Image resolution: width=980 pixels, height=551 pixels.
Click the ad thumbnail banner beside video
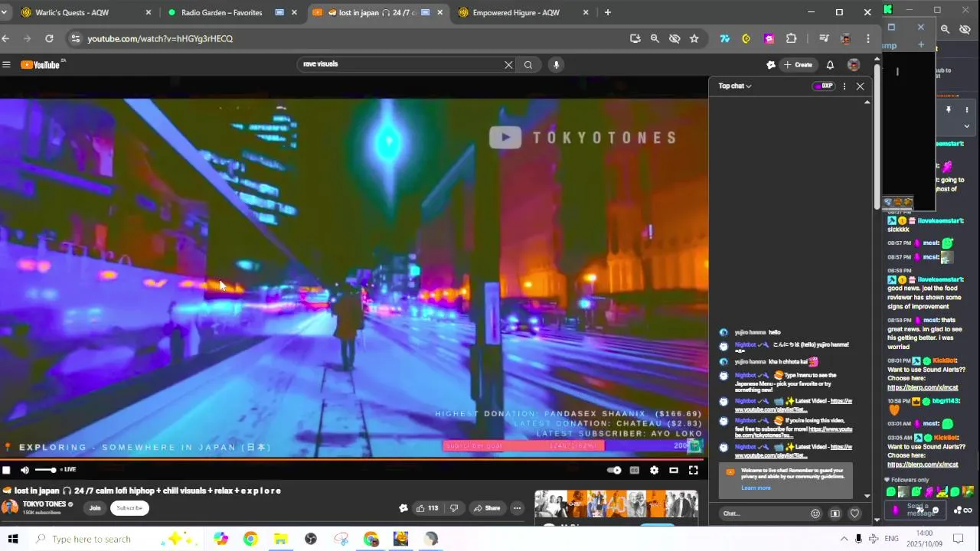(x=616, y=505)
